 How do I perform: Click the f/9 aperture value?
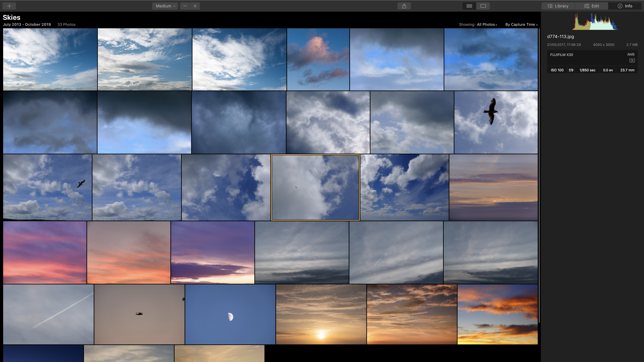point(571,70)
